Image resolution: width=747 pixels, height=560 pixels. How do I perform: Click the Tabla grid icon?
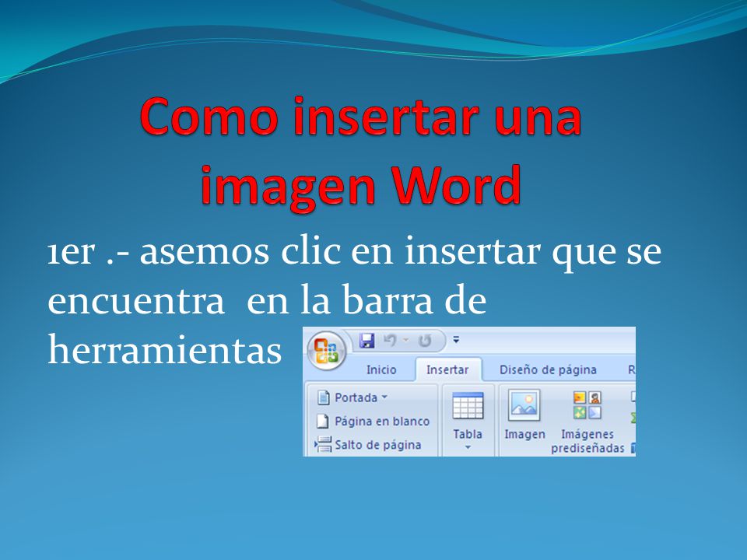(468, 406)
